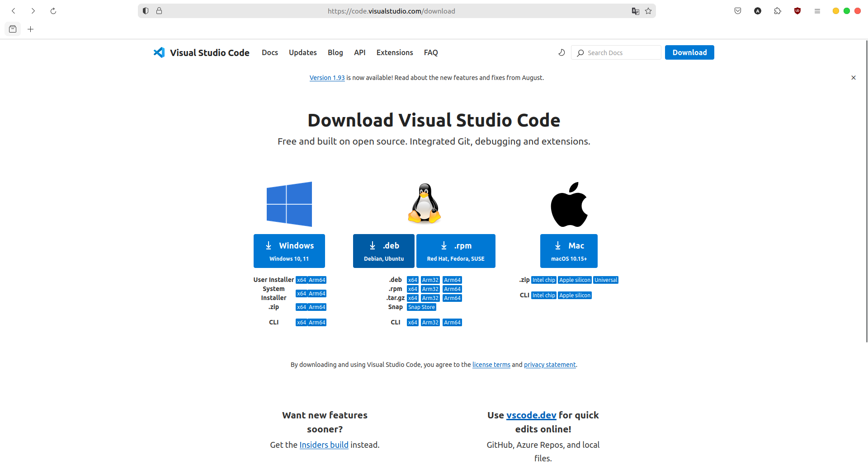Open the Updates menu item

(303, 52)
